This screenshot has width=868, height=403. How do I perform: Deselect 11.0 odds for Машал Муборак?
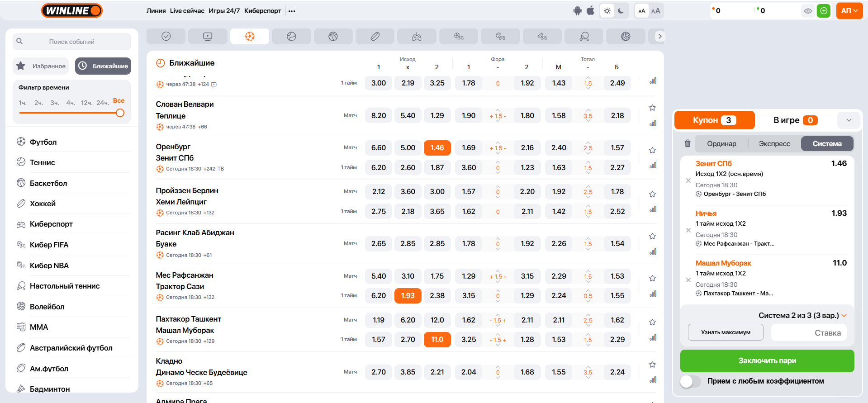(x=437, y=340)
